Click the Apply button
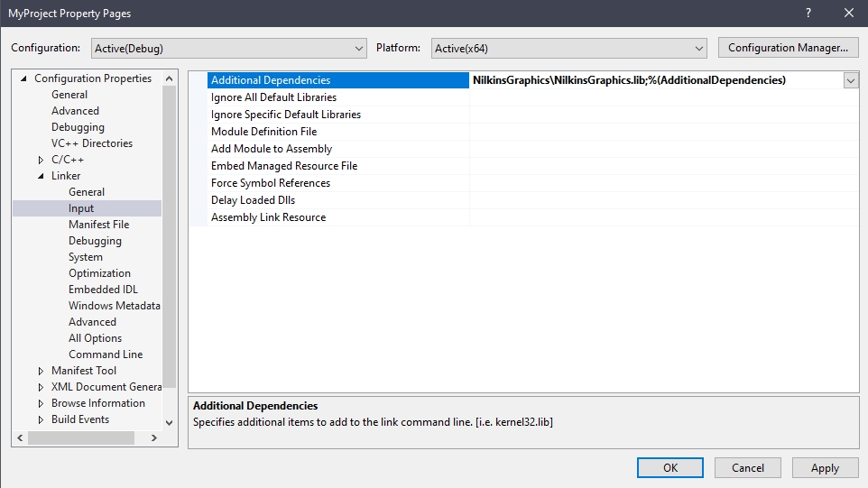The image size is (868, 488). click(825, 467)
